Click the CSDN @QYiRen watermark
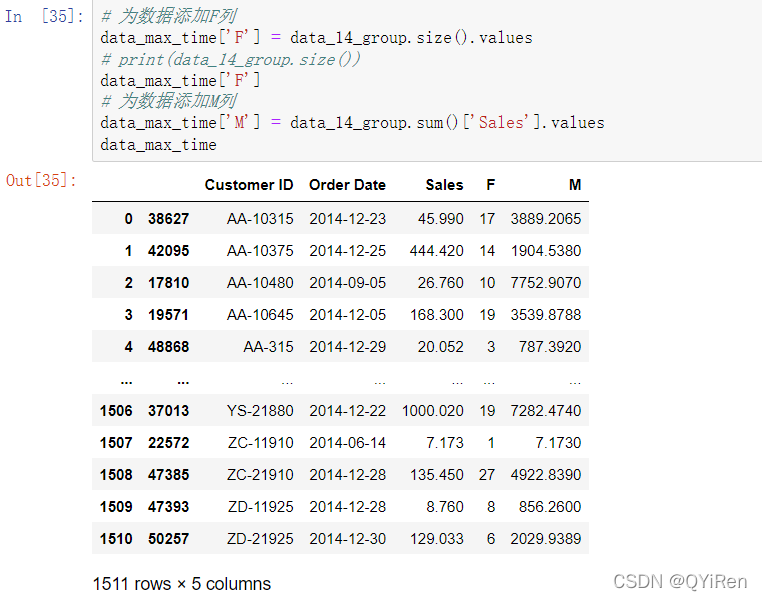The image size is (762, 601). 680,582
